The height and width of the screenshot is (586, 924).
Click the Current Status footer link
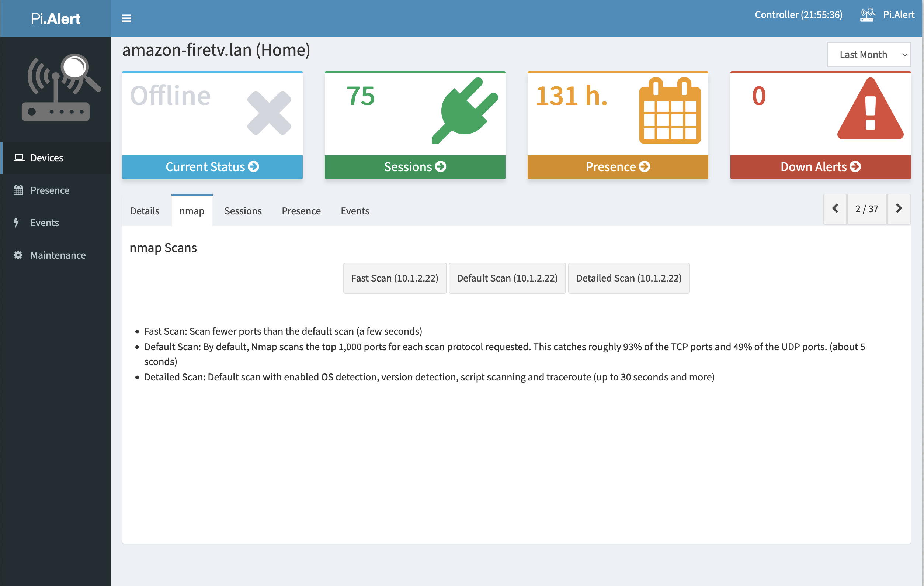click(212, 167)
